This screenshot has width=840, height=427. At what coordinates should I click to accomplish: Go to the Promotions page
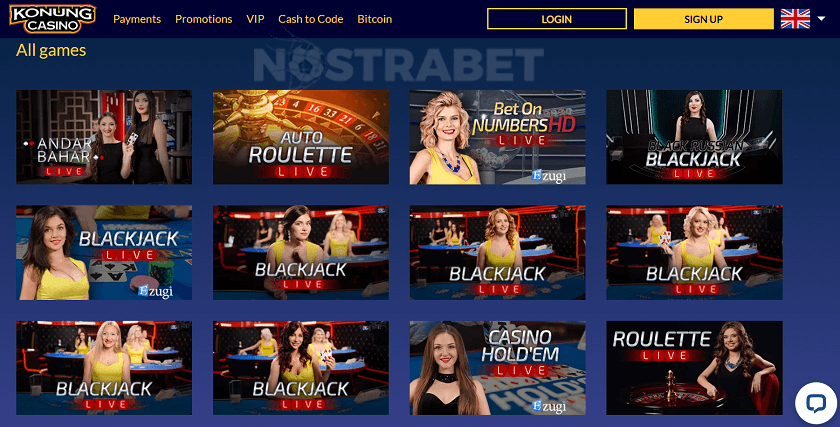204,19
